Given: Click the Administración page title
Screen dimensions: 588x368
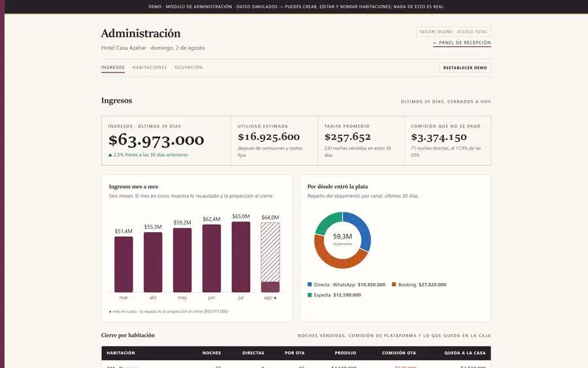Looking at the screenshot, I should (x=140, y=33).
